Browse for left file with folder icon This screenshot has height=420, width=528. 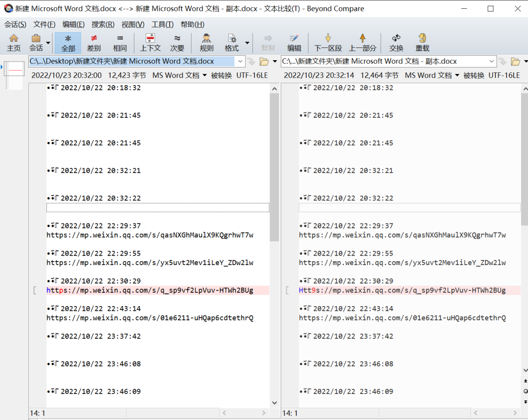coord(264,61)
